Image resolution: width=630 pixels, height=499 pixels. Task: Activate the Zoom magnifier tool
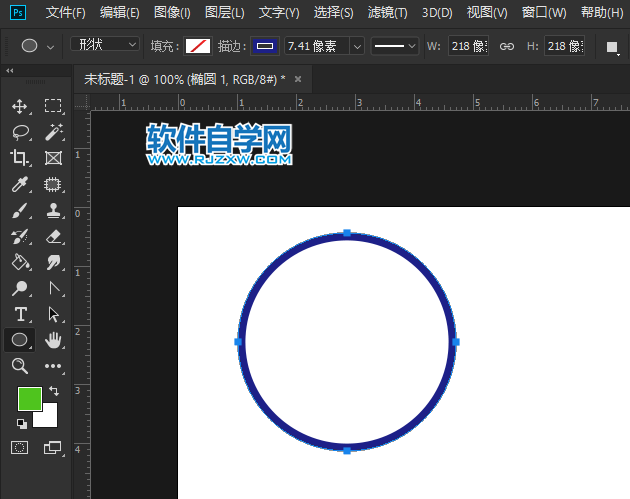pyautogui.click(x=19, y=366)
